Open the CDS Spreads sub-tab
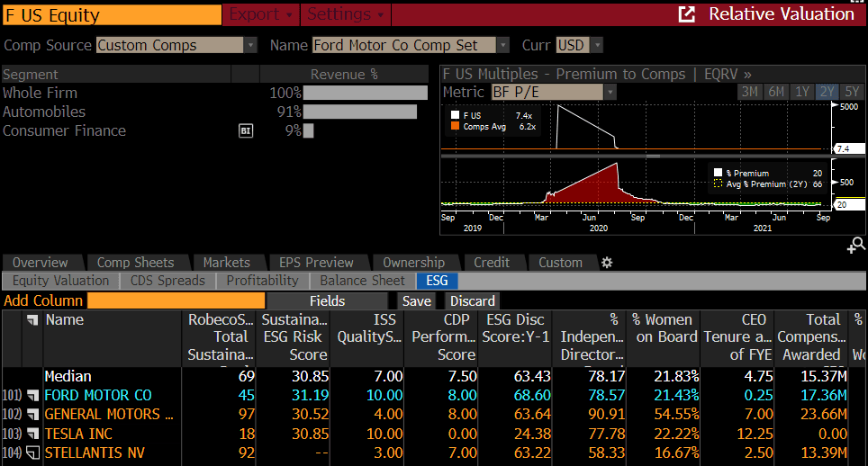Screen dimensions: 868x466 tap(167, 281)
